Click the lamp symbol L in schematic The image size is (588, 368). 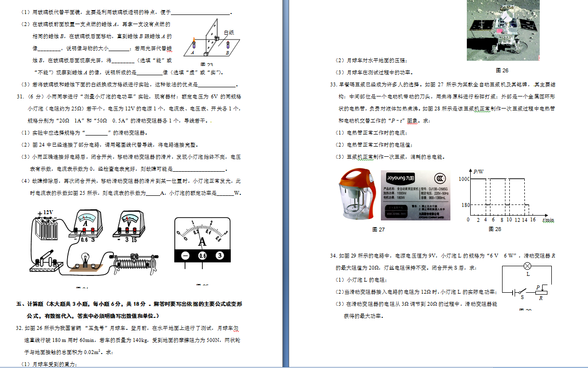[528, 266]
